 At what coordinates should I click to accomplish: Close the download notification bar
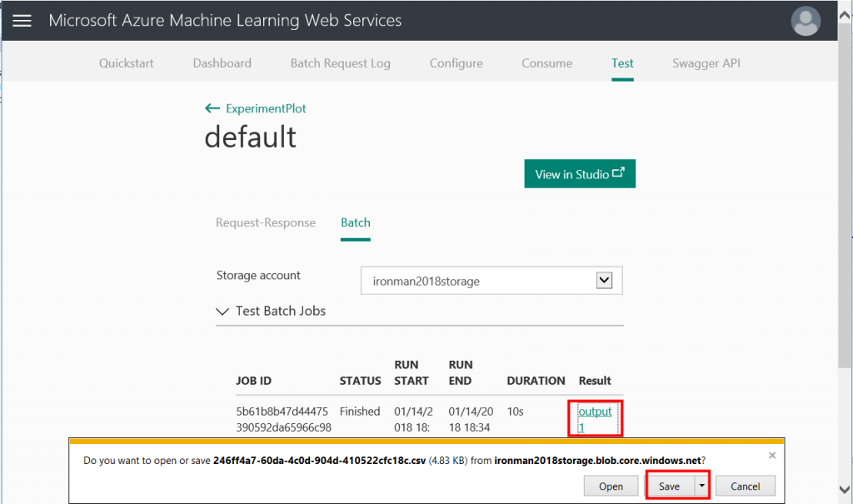pos(772,456)
